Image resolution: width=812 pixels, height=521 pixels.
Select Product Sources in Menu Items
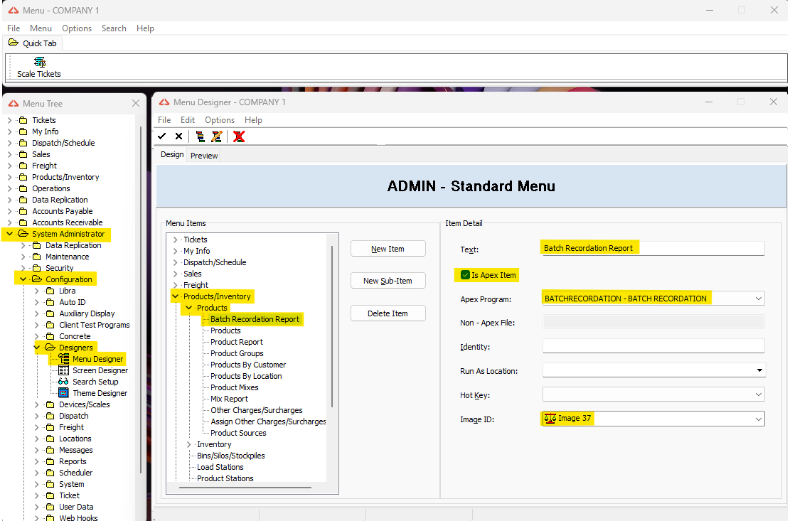pos(238,433)
